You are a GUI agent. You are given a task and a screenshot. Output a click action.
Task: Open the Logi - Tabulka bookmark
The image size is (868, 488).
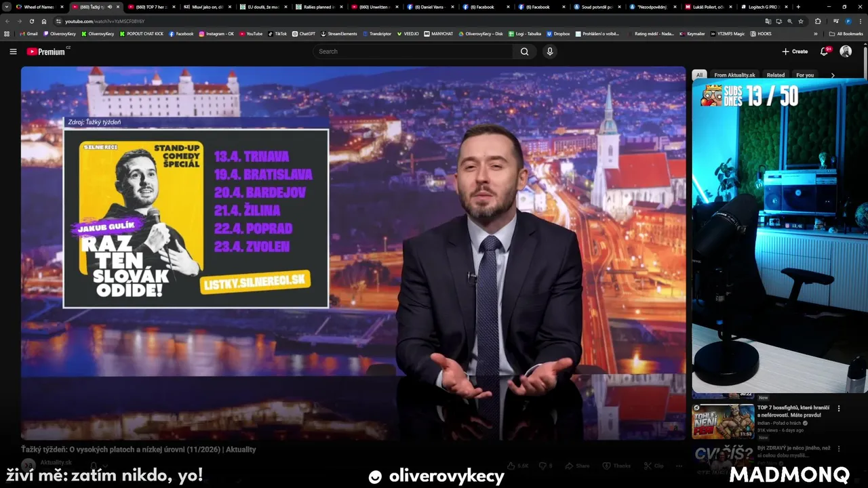click(525, 33)
